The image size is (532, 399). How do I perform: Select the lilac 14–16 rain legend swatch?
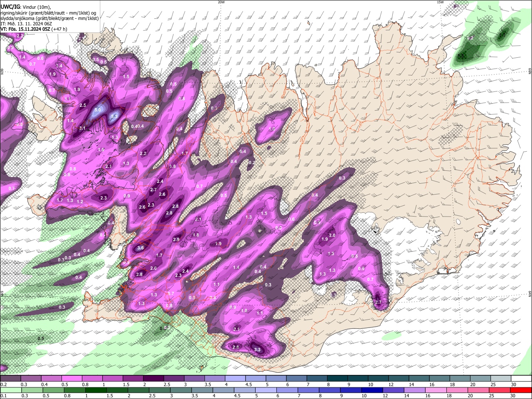(414, 390)
